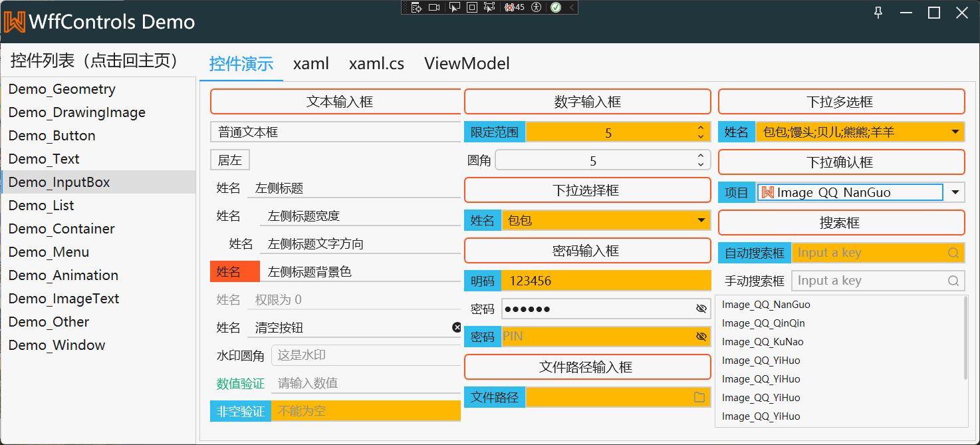Open Demo_Other entry
The height and width of the screenshot is (445, 980).
click(98, 322)
